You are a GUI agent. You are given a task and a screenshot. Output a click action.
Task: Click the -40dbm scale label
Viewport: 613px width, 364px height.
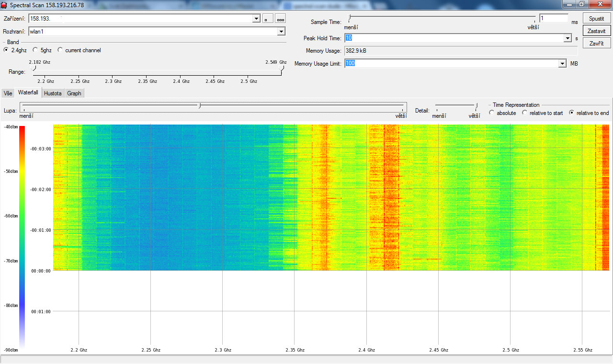[10, 127]
